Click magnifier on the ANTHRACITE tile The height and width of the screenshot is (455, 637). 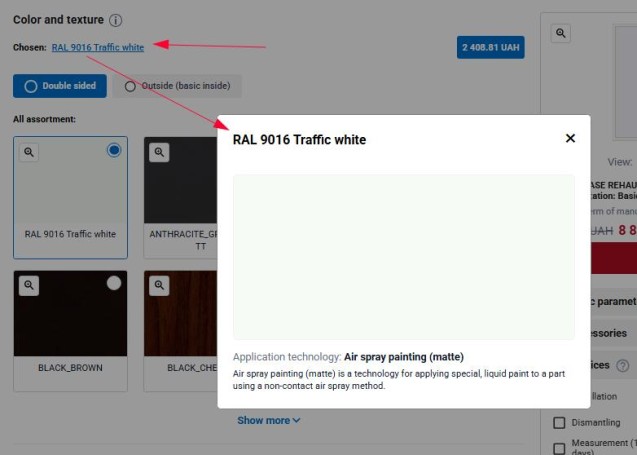pos(159,152)
